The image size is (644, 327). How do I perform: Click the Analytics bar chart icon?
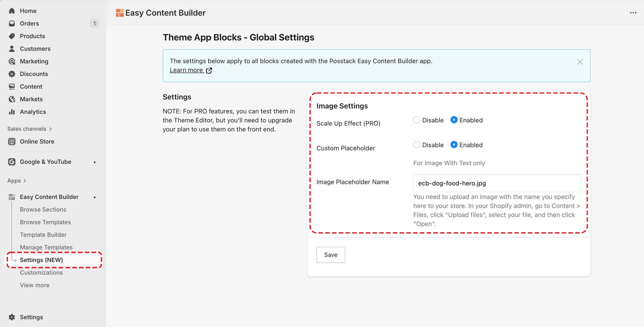point(12,112)
